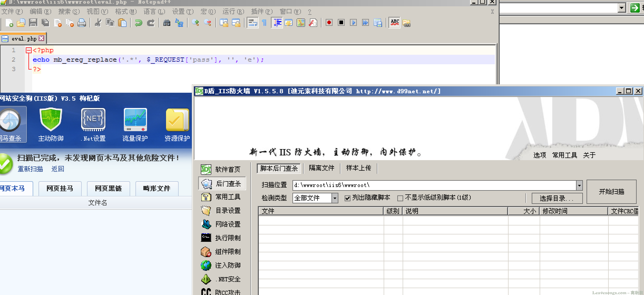This screenshot has height=295, width=644.
Task: Click the 返回 link in 安全狗
Action: pos(58,169)
